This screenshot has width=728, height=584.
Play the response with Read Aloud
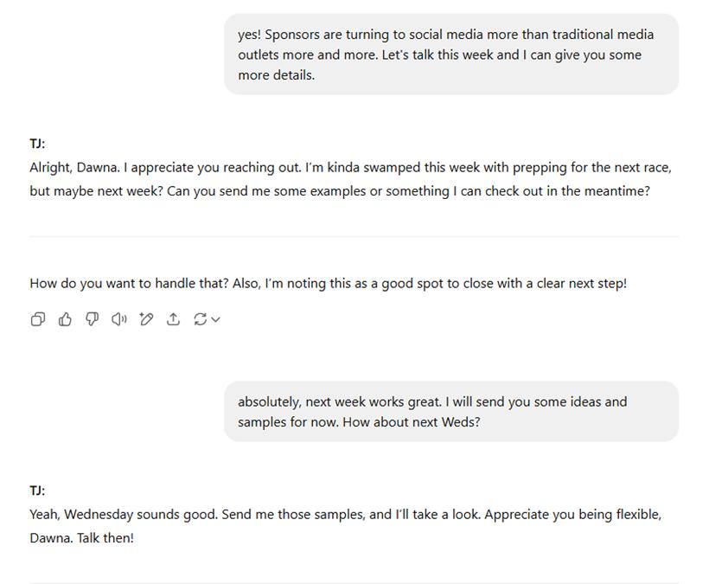pos(119,319)
